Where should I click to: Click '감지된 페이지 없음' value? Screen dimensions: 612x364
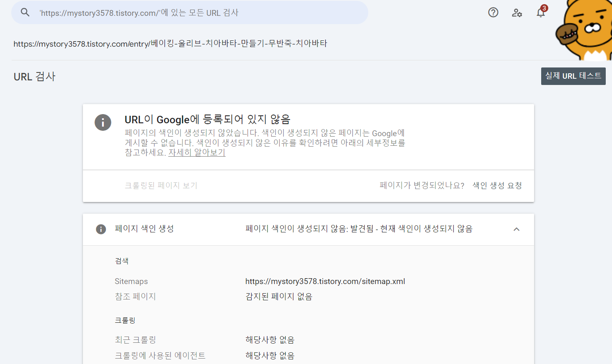[279, 297]
